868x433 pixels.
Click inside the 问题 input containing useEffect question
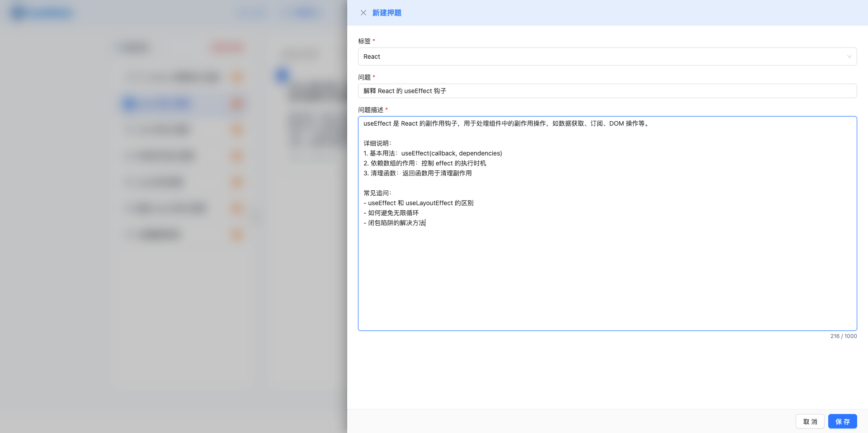pos(607,91)
